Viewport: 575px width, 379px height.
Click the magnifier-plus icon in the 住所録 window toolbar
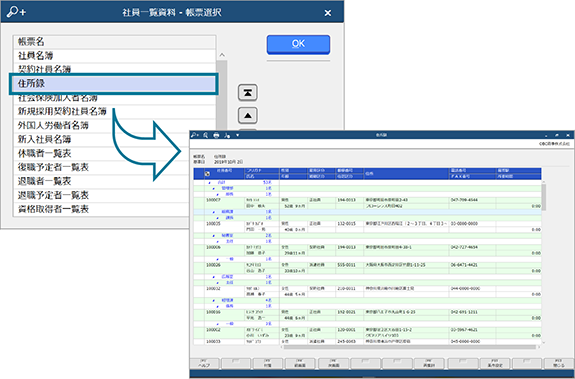(195, 135)
